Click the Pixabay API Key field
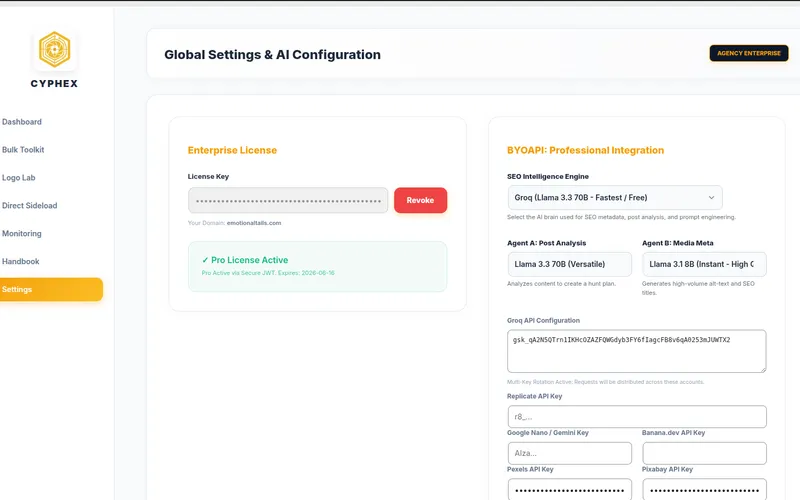The image size is (800, 500). [x=704, y=489]
